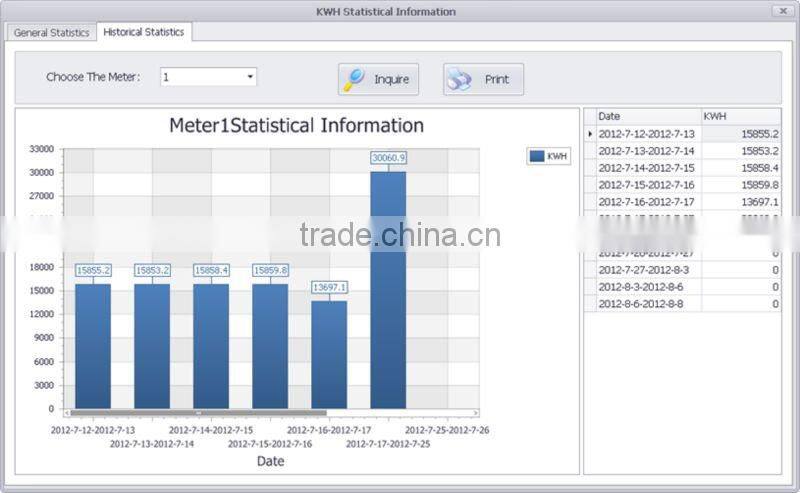The image size is (800, 493).
Task: Open the Choose The Meter dropdown
Action: (x=250, y=77)
